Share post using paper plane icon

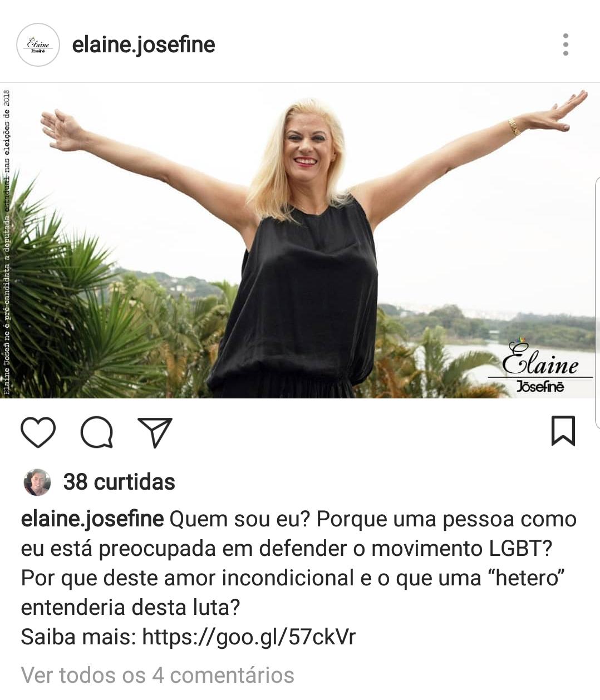point(155,432)
